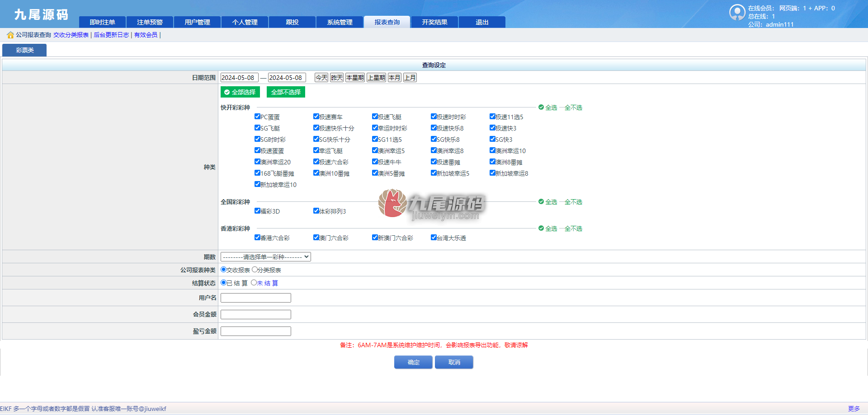The width and height of the screenshot is (868, 415).
Task: Toggle the 福彩3D checkbox
Action: coord(257,211)
